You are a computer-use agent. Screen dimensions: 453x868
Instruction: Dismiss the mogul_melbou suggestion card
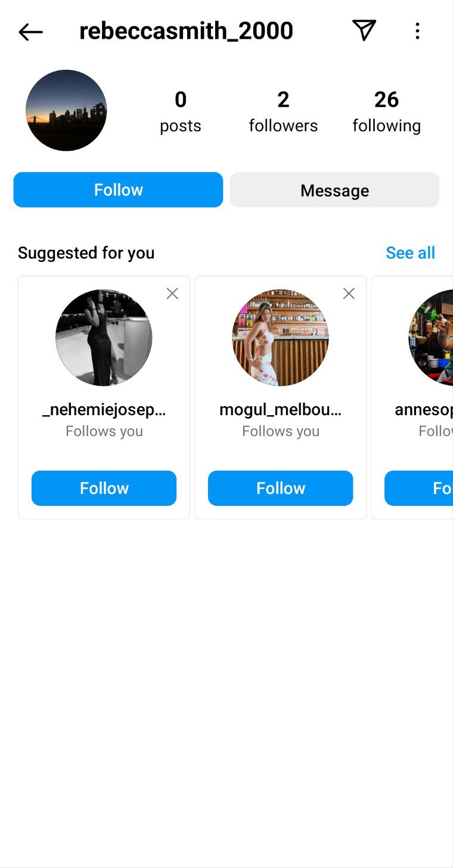[349, 294]
